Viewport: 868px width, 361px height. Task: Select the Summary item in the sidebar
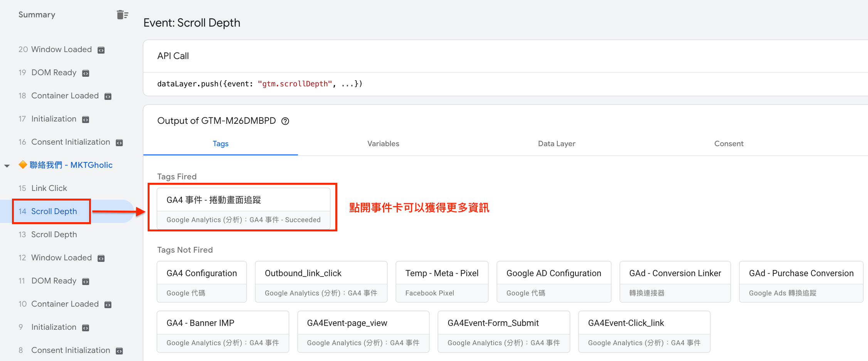click(x=37, y=15)
